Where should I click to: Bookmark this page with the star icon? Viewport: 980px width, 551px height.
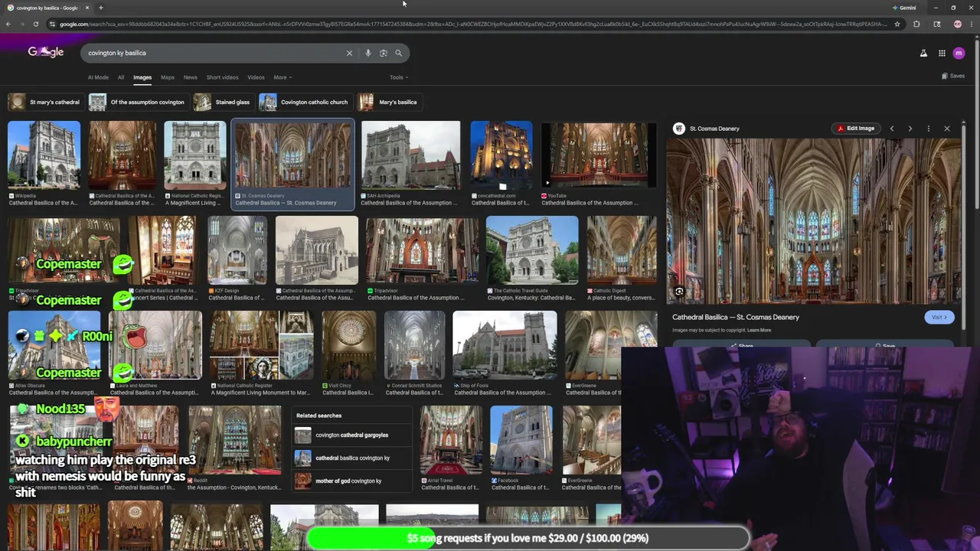(897, 24)
